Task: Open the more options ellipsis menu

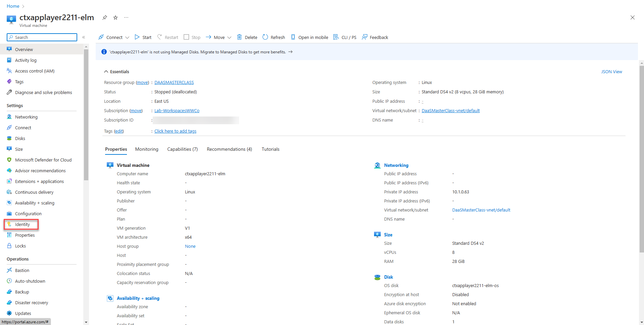Action: point(126,17)
